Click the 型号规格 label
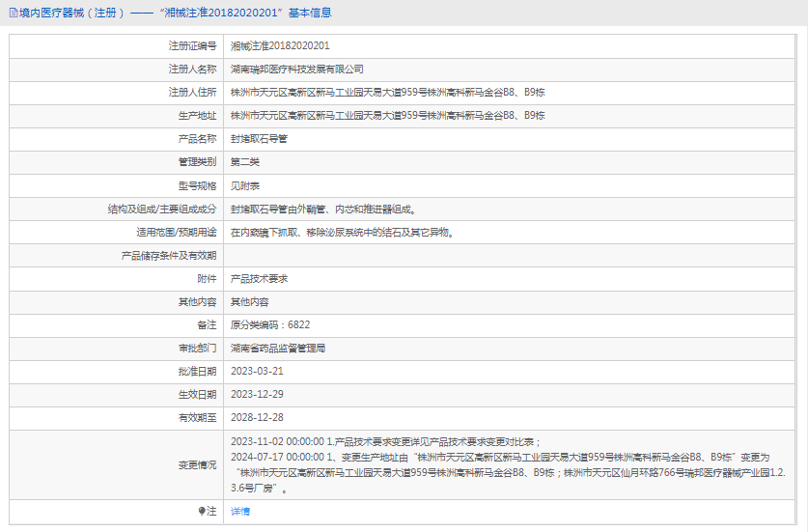This screenshot has width=808, height=532. tap(197, 185)
